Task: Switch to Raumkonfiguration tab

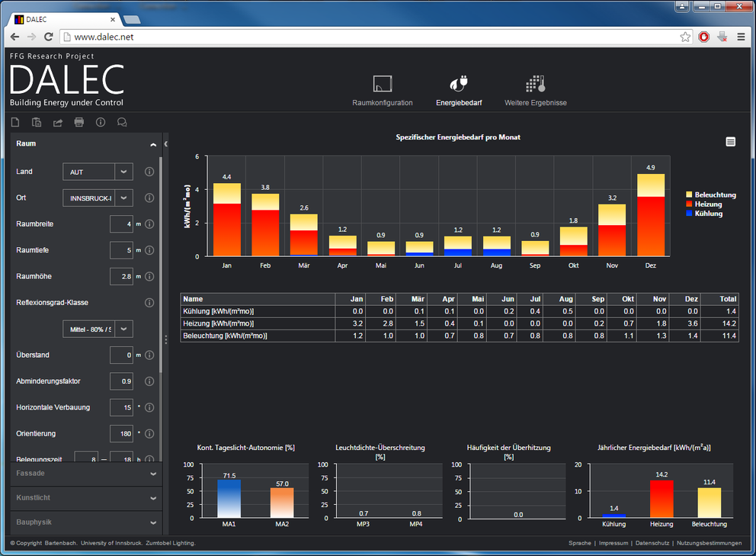Action: pos(383,92)
